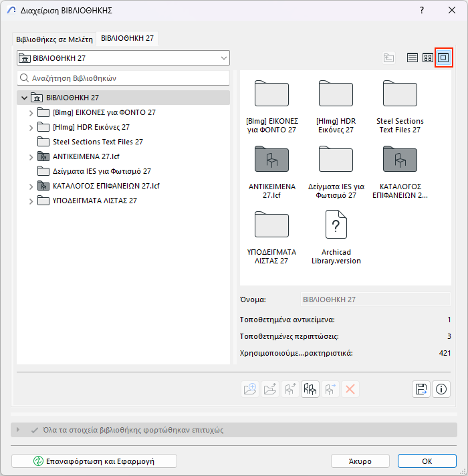The height and width of the screenshot is (476, 468).
Task: Click the Άκυρο cancel button
Action: (360, 461)
